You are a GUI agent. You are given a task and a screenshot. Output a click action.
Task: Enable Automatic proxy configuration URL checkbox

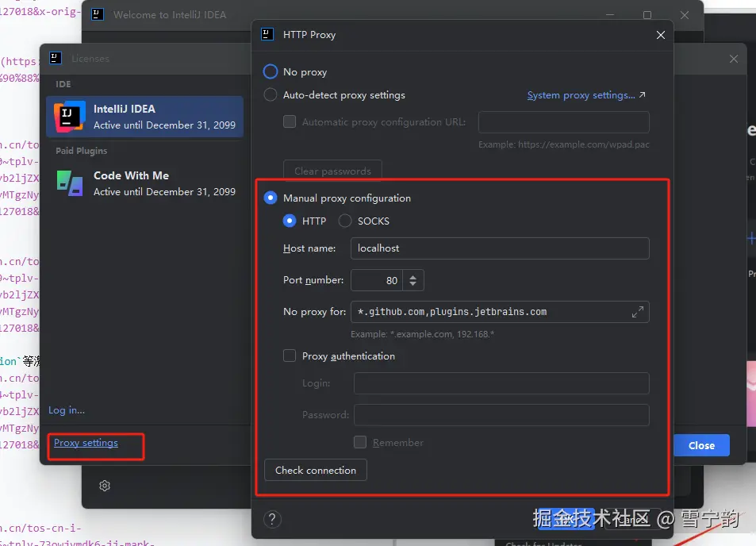(x=290, y=121)
